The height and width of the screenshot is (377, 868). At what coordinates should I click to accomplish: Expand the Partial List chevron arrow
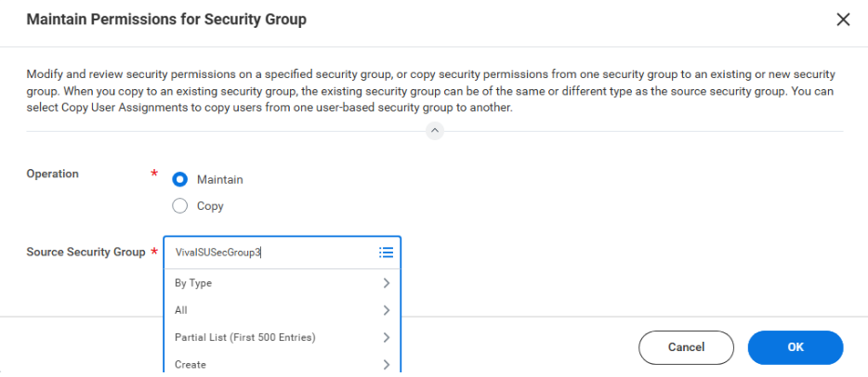387,337
